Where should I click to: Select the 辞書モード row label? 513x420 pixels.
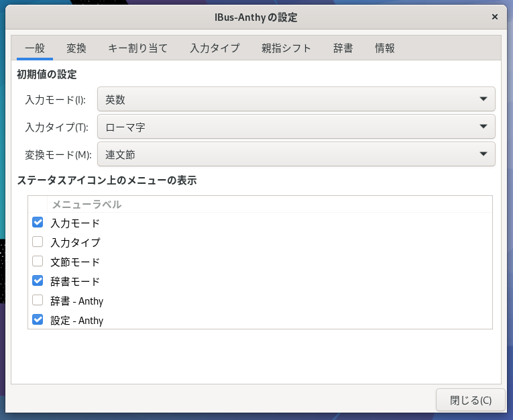75,282
